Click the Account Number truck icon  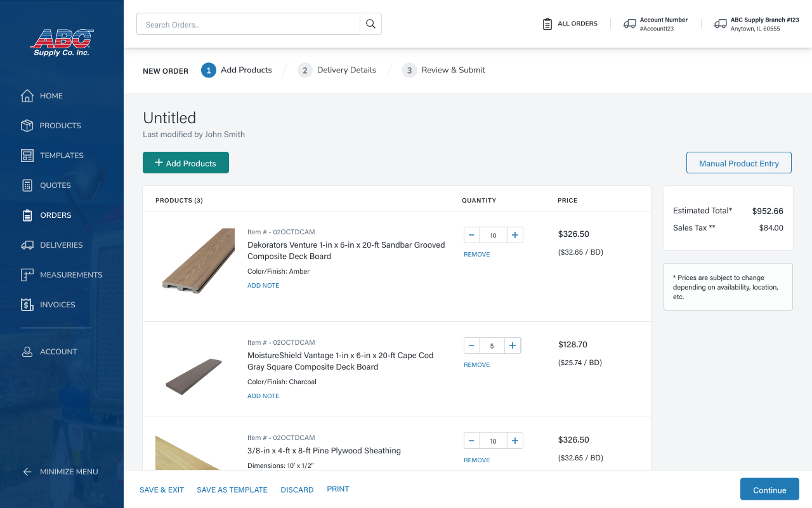pos(629,24)
